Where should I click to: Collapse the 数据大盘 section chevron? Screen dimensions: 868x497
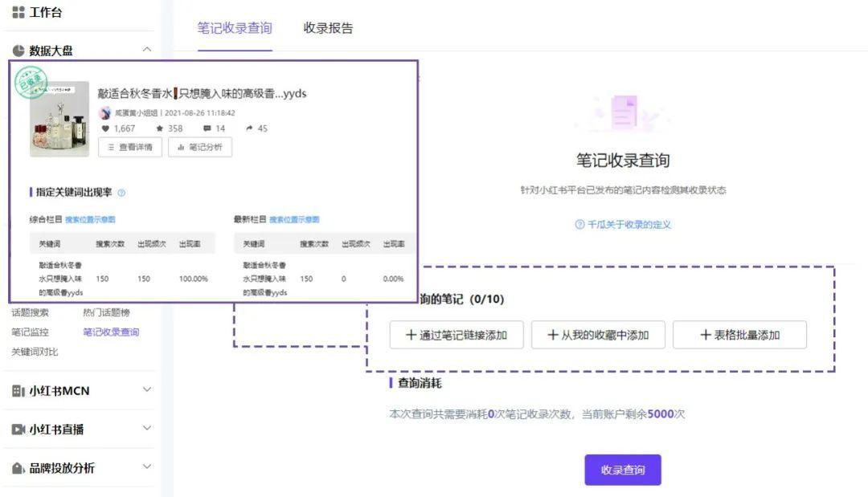[147, 48]
